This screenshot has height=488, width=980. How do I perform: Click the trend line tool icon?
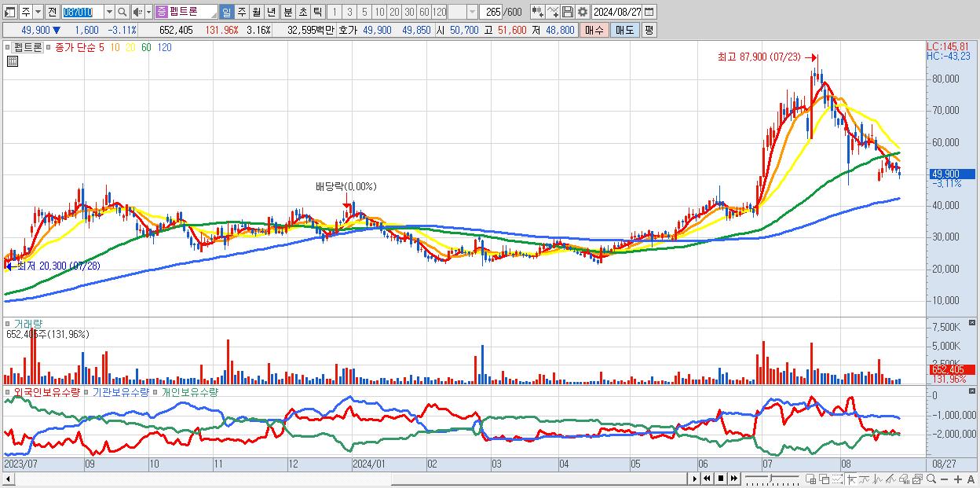click(865, 479)
